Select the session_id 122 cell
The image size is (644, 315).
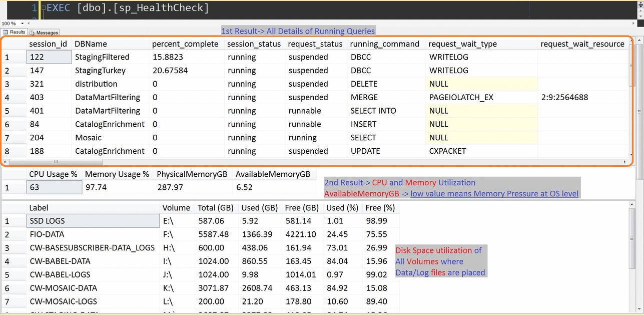[49, 57]
